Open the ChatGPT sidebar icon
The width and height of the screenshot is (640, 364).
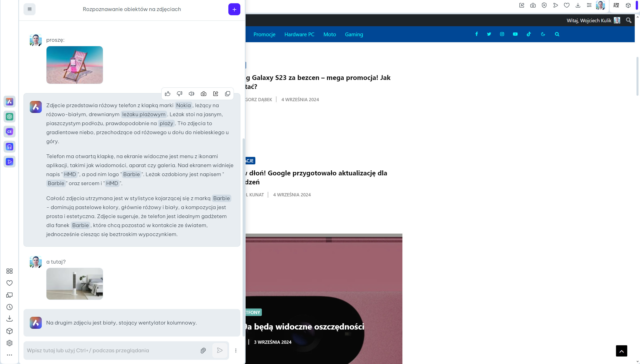(10, 117)
